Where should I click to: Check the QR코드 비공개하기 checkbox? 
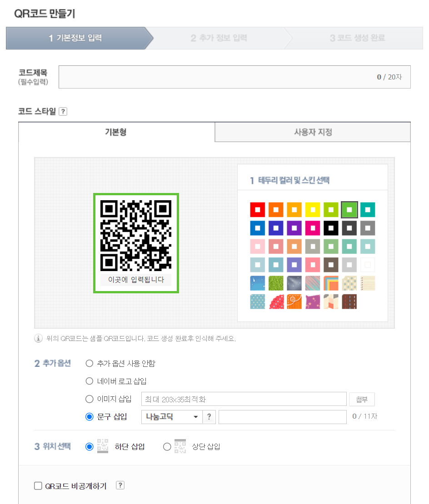38,485
